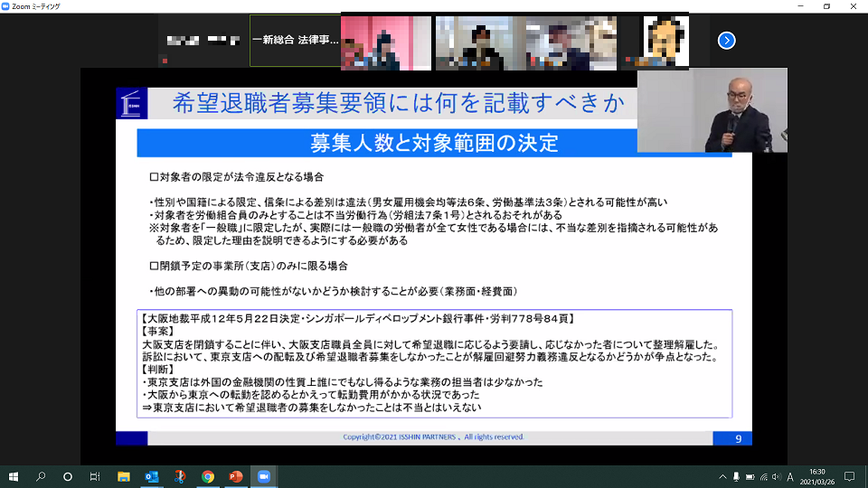
Task: Open PowerPoint from the taskbar
Action: click(x=236, y=476)
